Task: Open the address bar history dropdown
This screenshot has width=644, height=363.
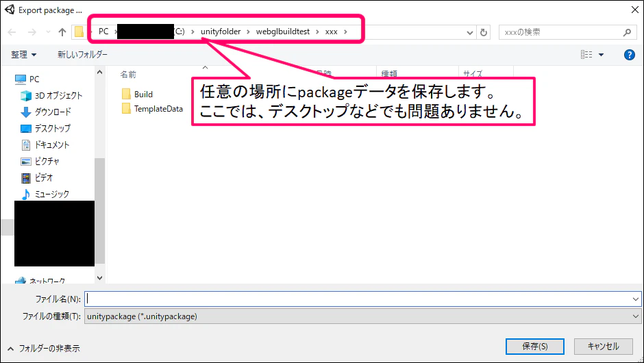Action: coord(470,32)
